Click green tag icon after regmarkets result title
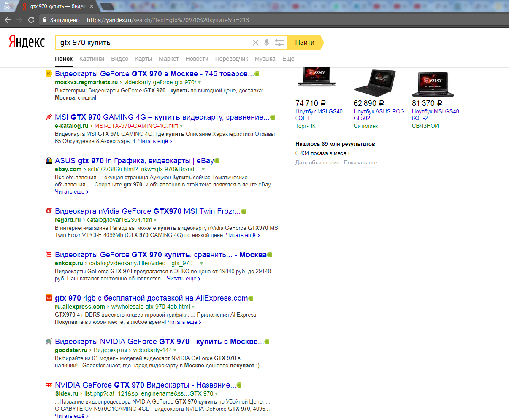Viewport: 509px width, 420px height. point(257,74)
